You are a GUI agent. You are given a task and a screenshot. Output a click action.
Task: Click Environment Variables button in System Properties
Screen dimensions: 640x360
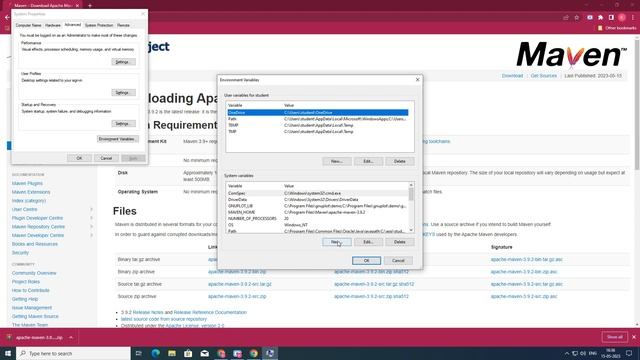tap(118, 139)
